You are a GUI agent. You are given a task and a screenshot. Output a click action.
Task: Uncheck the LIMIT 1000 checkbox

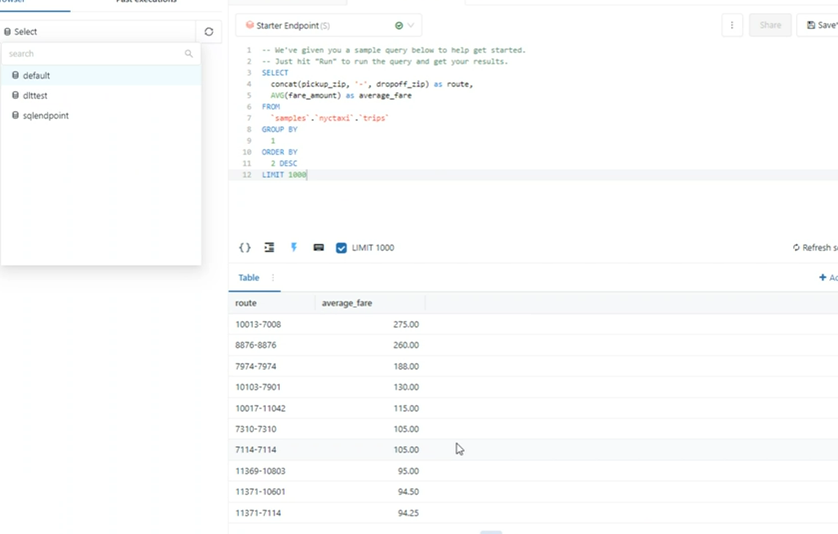[341, 248]
